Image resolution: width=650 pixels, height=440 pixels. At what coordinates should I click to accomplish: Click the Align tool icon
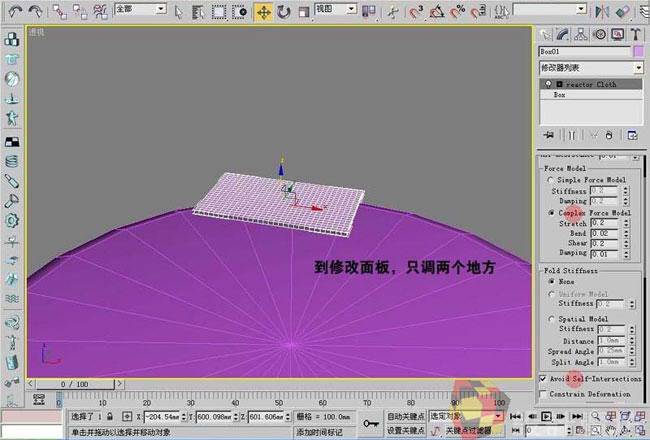point(623,12)
